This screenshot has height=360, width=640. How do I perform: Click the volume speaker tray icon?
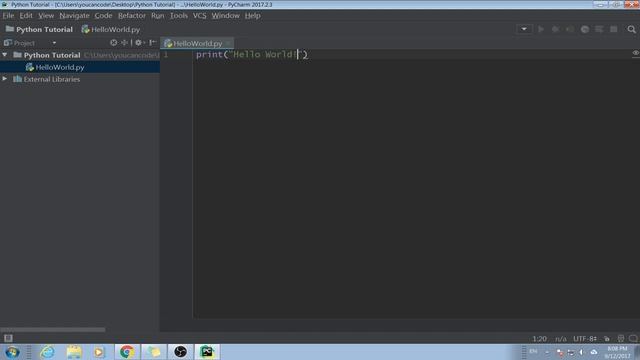tap(581, 352)
